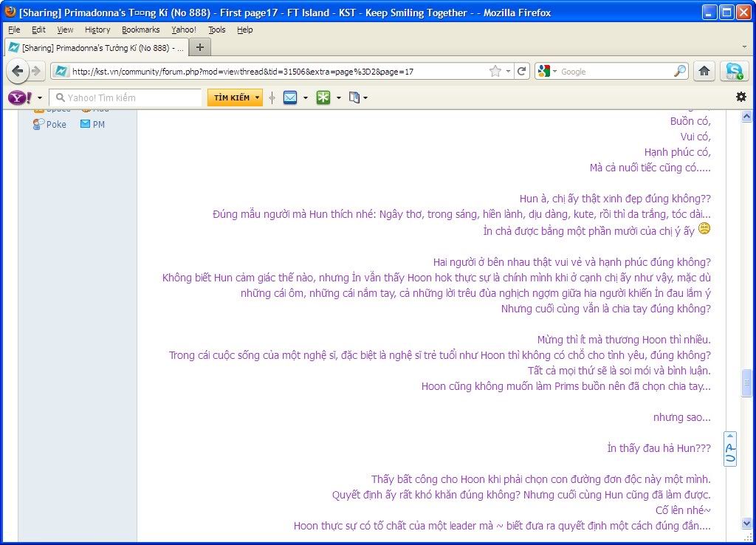Click the Skype toolbar button
The width and height of the screenshot is (756, 545).
coord(734,71)
